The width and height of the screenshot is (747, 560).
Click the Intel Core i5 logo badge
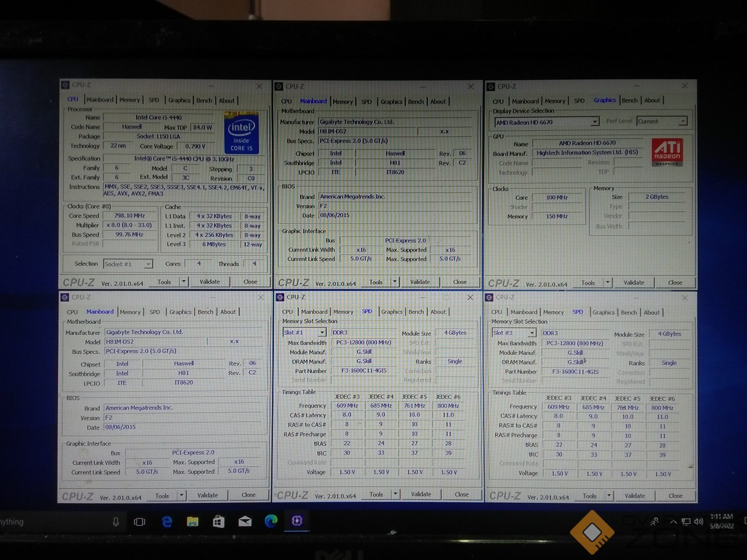pyautogui.click(x=241, y=133)
